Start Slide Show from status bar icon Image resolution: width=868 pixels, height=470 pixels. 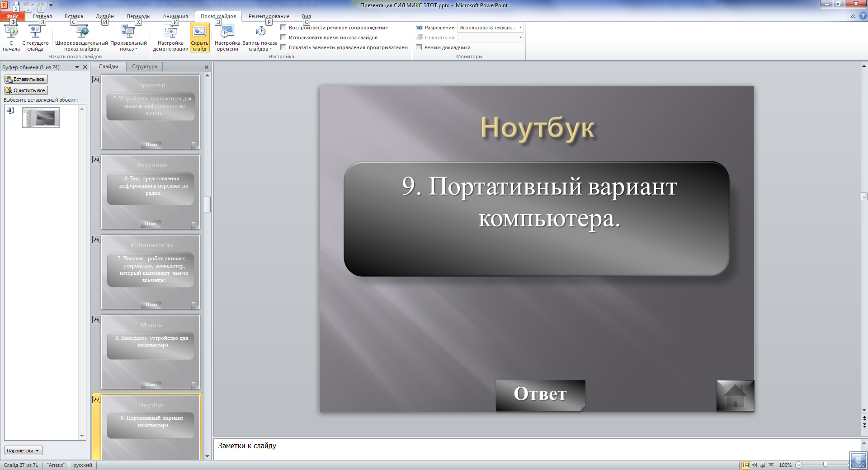click(x=771, y=465)
